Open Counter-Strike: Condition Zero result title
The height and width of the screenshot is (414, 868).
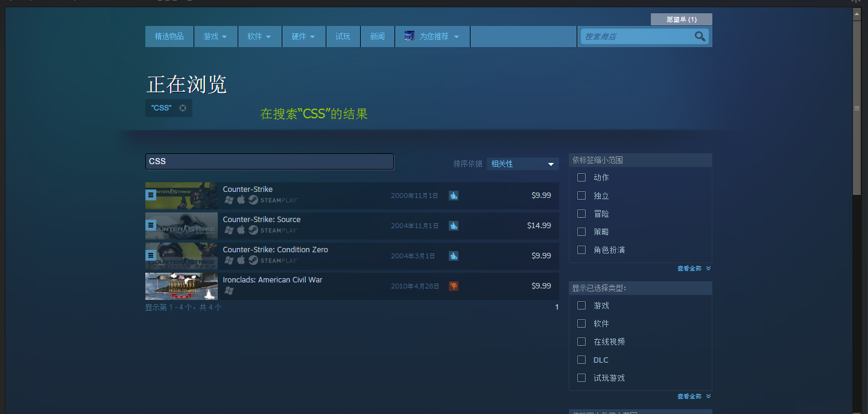(x=276, y=249)
